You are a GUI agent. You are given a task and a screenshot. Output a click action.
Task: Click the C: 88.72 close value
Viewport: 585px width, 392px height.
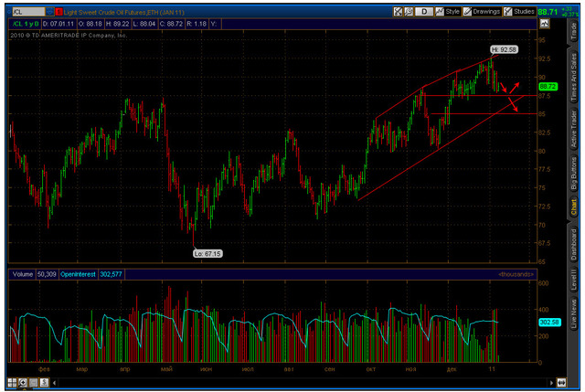click(x=171, y=24)
